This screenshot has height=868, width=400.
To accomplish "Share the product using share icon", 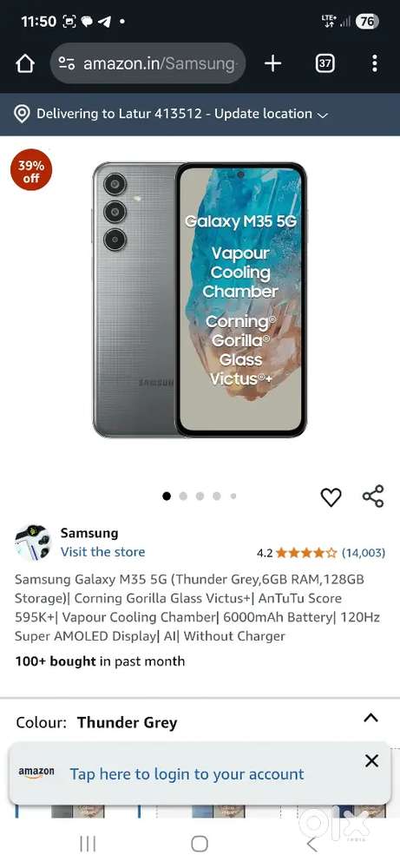I will click(373, 496).
